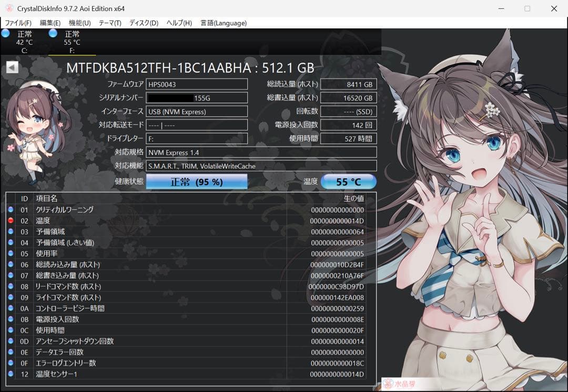Click the back arrow to switch disks
Image resolution: width=568 pixels, height=392 pixels.
tap(12, 67)
